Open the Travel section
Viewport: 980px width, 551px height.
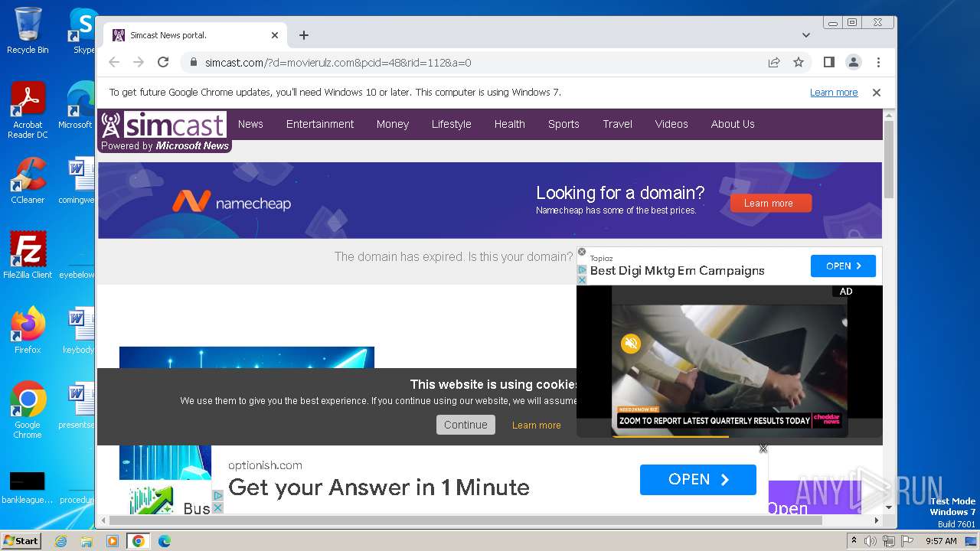pyautogui.click(x=617, y=124)
